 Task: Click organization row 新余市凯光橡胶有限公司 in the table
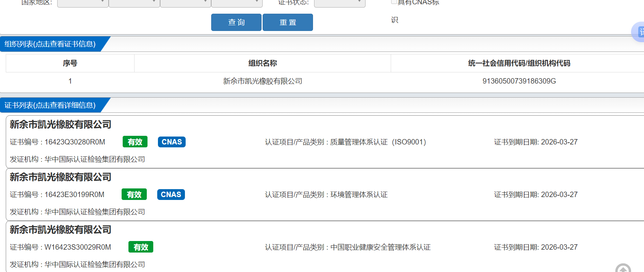pos(263,81)
